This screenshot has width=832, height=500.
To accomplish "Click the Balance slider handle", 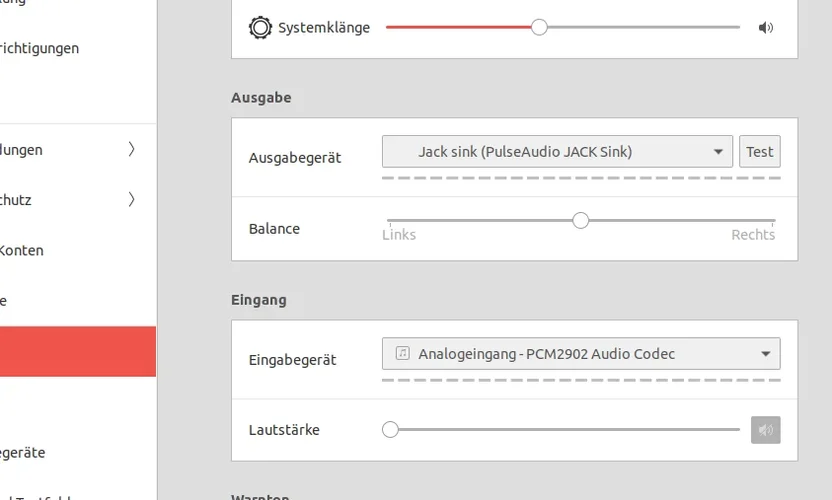I will [581, 220].
